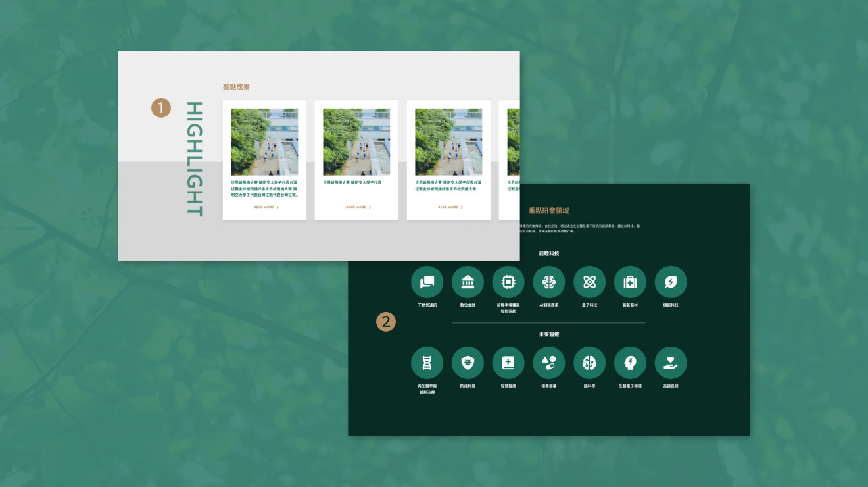The height and width of the screenshot is (487, 868).
Task: Open the 防疫科技 virus shield icon
Action: pyautogui.click(x=468, y=363)
